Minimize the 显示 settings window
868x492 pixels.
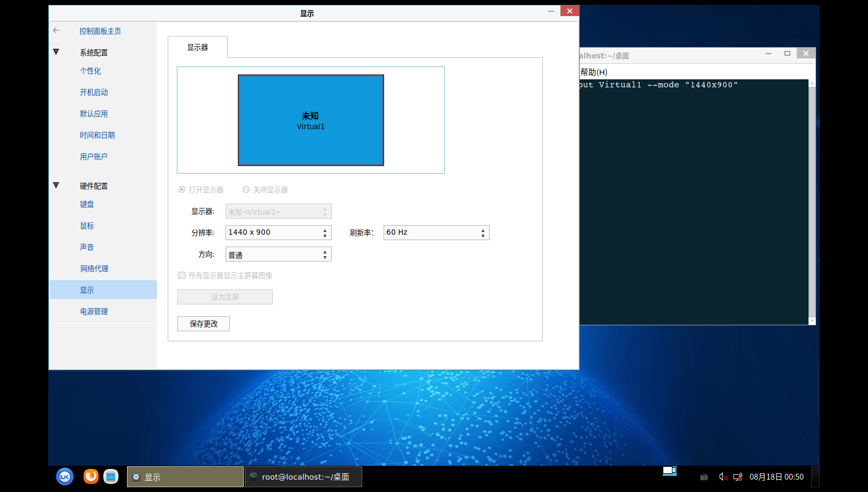click(x=551, y=11)
